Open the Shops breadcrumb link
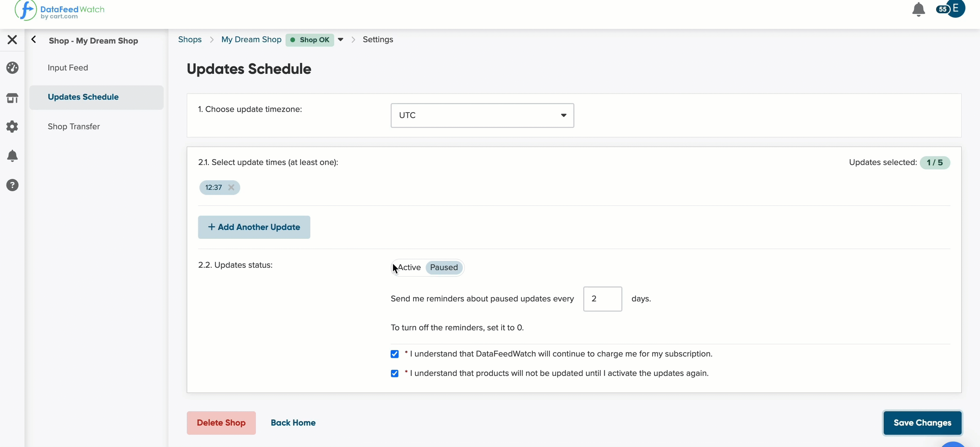Image resolution: width=980 pixels, height=447 pixels. pyautogui.click(x=190, y=39)
